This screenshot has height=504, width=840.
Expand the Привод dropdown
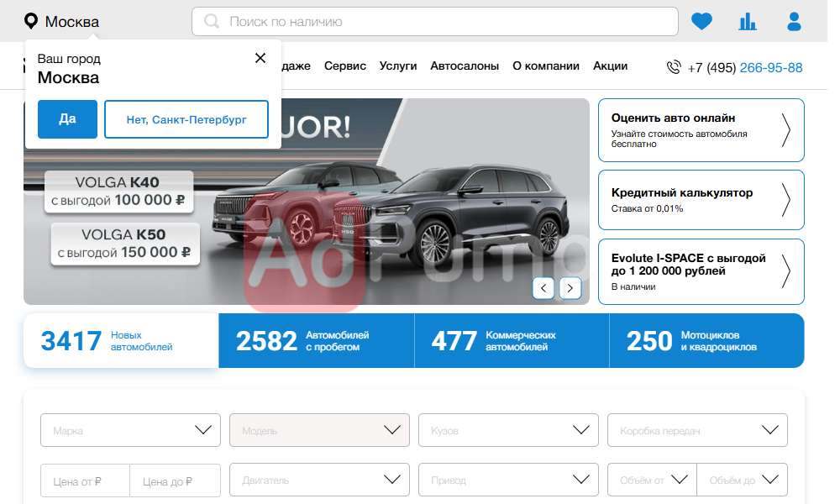coord(508,480)
